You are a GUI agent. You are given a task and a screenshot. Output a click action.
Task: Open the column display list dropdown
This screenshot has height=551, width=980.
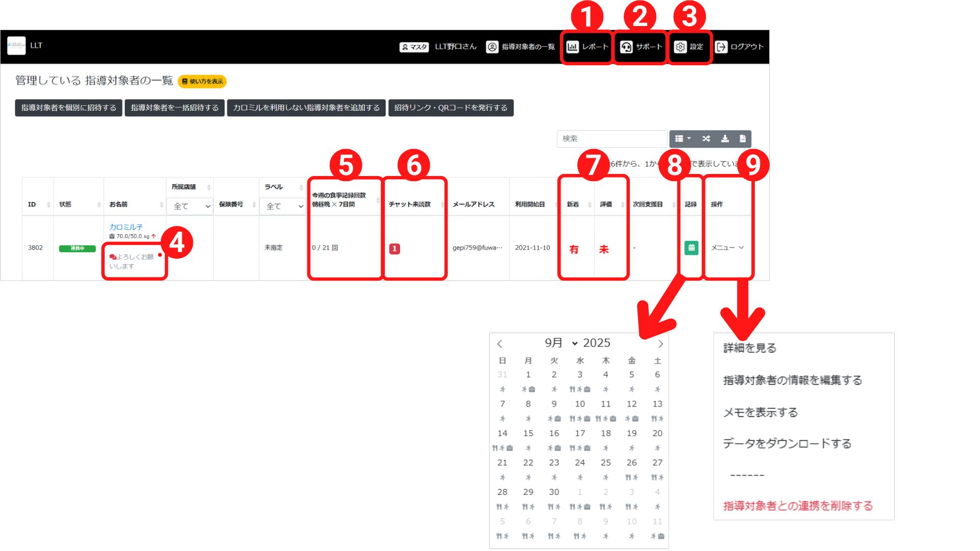(682, 139)
